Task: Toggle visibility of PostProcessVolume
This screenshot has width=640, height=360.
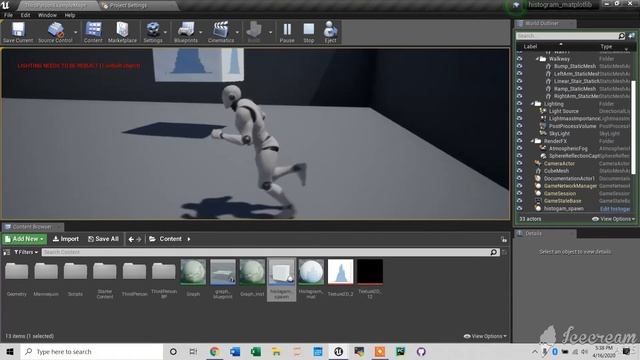Action: (x=520, y=126)
